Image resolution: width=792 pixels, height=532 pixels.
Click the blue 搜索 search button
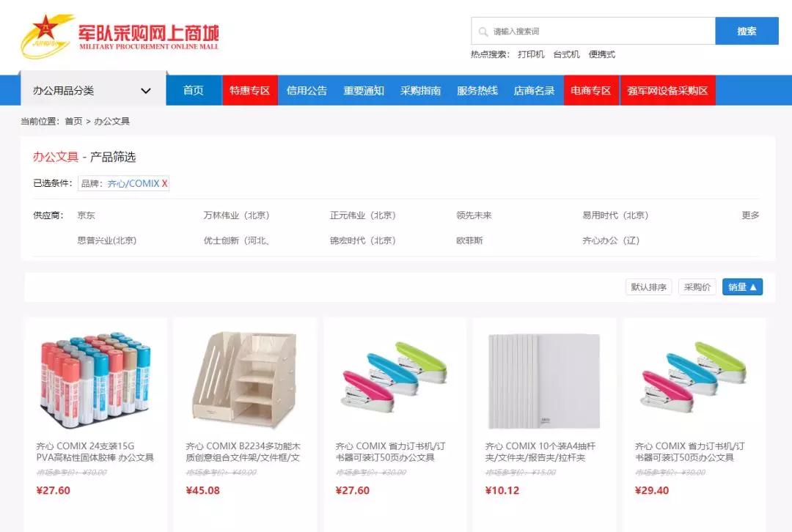pos(747,32)
